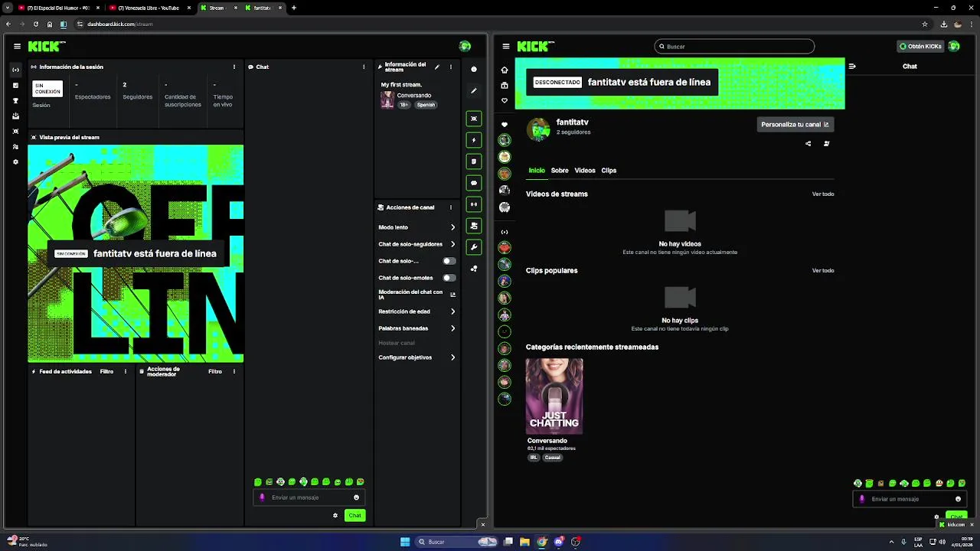Click the IRL tag under Conversando category
This screenshot has width=980, height=551.
pyautogui.click(x=534, y=458)
